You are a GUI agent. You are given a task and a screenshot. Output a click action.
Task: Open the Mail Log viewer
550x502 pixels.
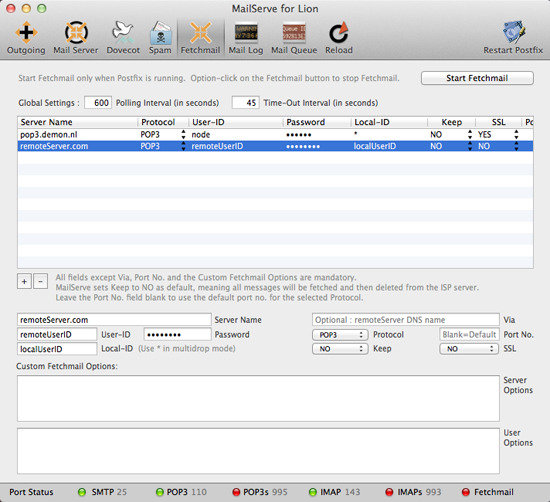coord(246,33)
